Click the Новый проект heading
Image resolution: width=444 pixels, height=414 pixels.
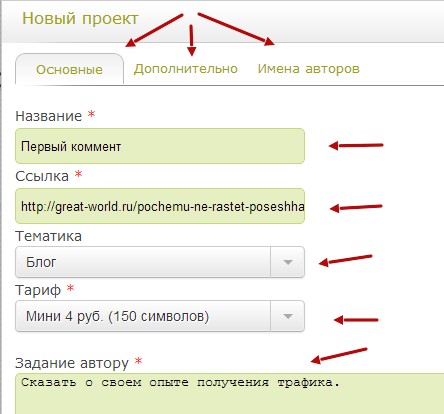point(80,18)
